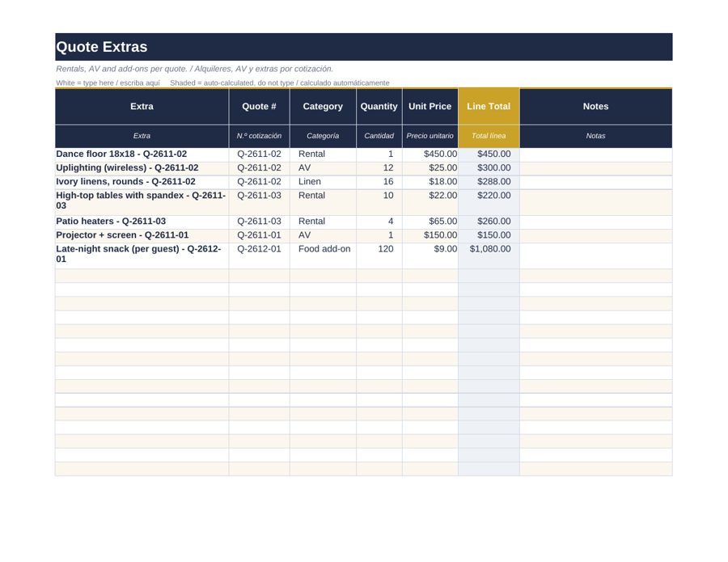Select Q-2612-01 quote number cell
The image size is (728, 562).
(259, 256)
